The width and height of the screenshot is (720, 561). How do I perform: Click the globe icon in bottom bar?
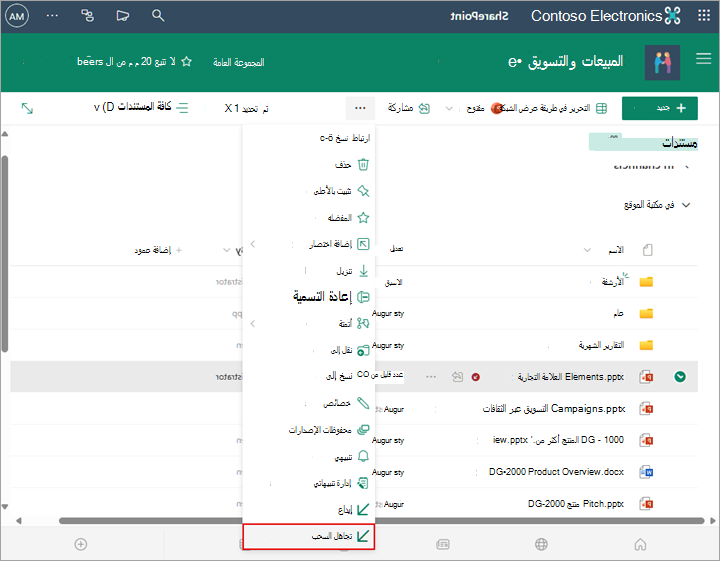tap(541, 544)
